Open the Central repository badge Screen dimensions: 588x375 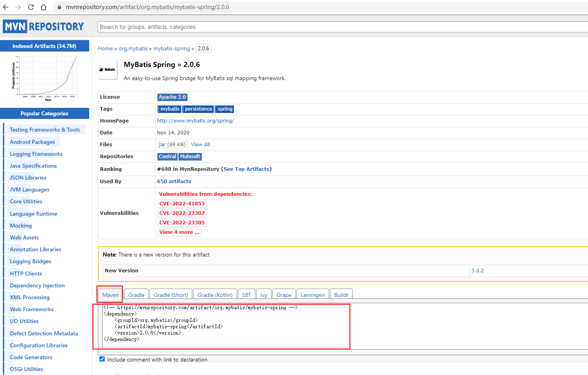click(167, 157)
